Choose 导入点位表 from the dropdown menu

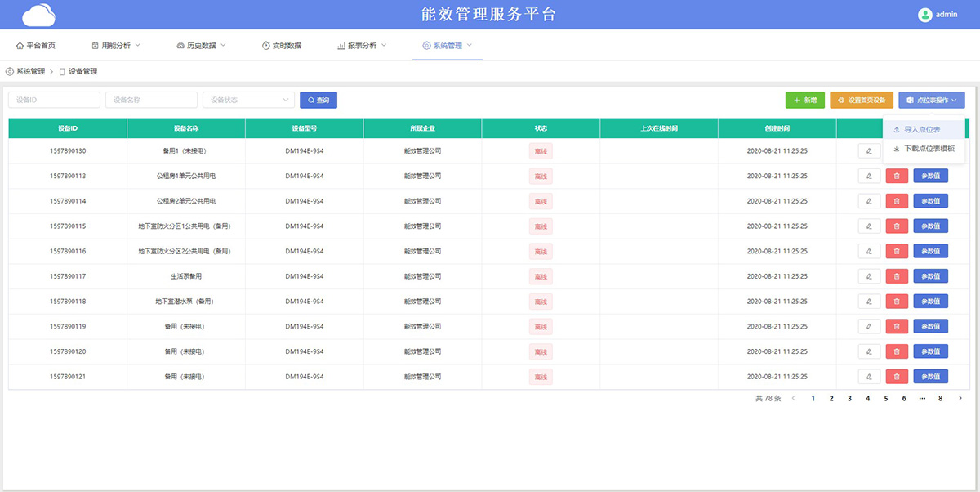point(924,130)
